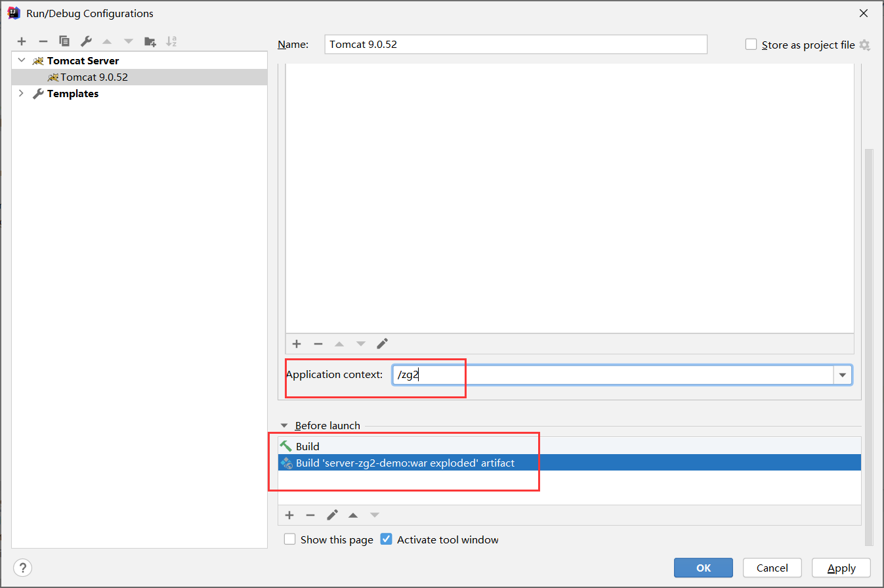
Task: Click IntelliJ icon in dialog title bar
Action: [x=14, y=12]
